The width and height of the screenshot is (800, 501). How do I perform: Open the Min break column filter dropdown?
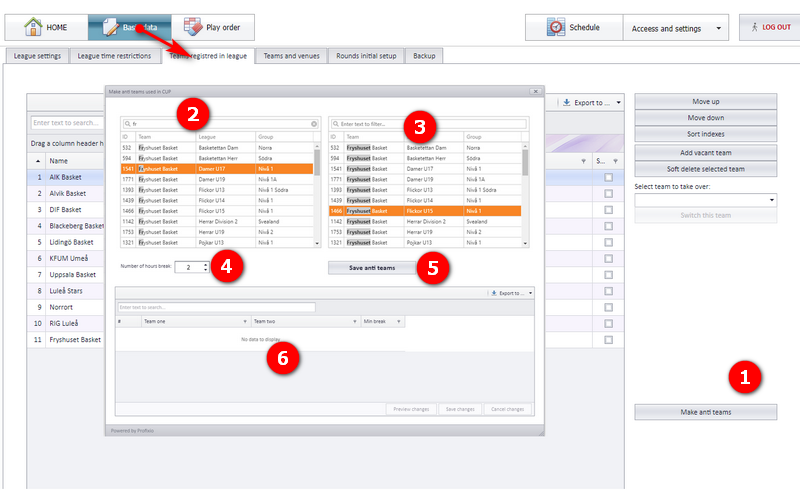398,321
